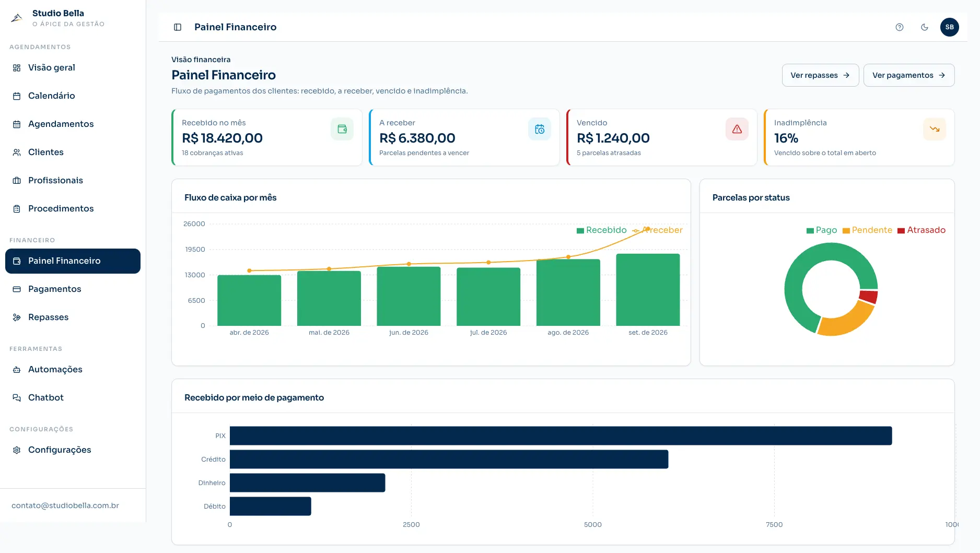Screen dimensions: 980x553
Task: Click the Repasses sidebar icon
Action: click(17, 317)
